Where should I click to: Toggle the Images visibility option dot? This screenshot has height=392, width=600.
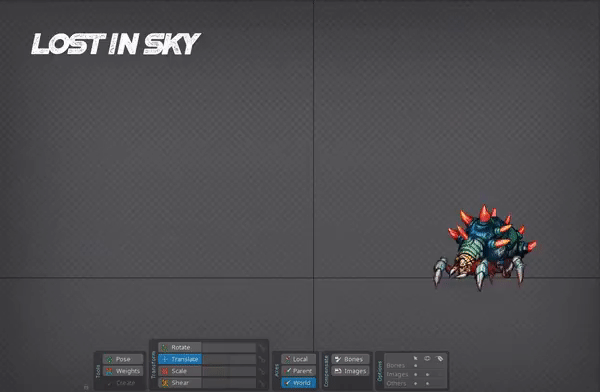coord(427,374)
